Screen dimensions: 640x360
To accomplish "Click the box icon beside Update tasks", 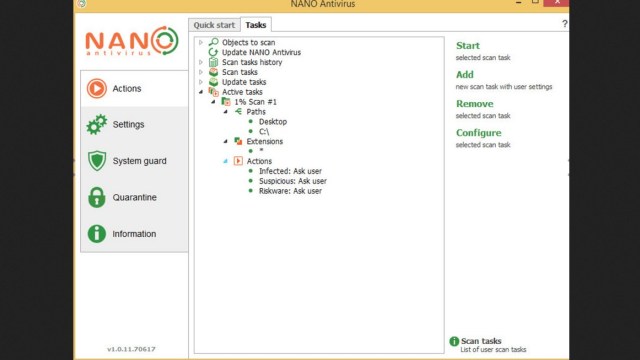I will tap(213, 82).
